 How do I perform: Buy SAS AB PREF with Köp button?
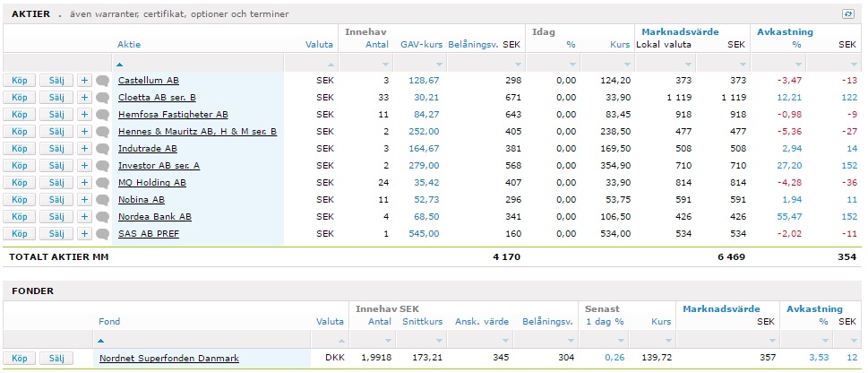[x=20, y=234]
